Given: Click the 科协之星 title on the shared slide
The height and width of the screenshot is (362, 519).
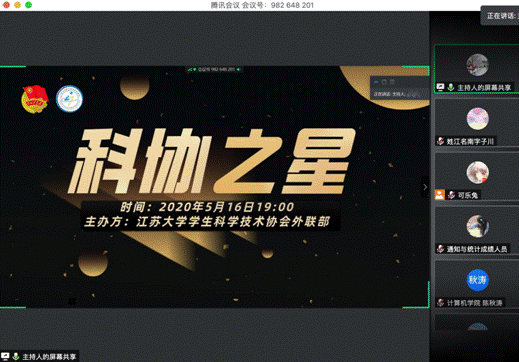Looking at the screenshot, I should [212, 162].
